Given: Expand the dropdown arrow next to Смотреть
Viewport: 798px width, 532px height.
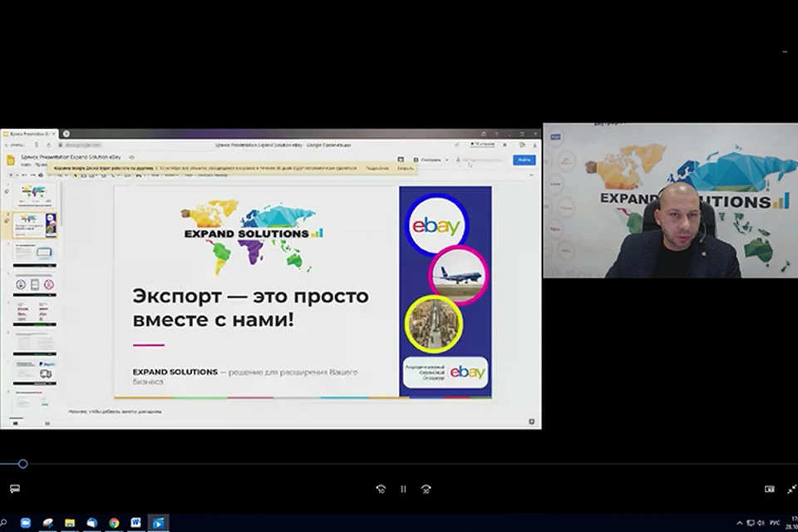Looking at the screenshot, I should tap(447, 160).
